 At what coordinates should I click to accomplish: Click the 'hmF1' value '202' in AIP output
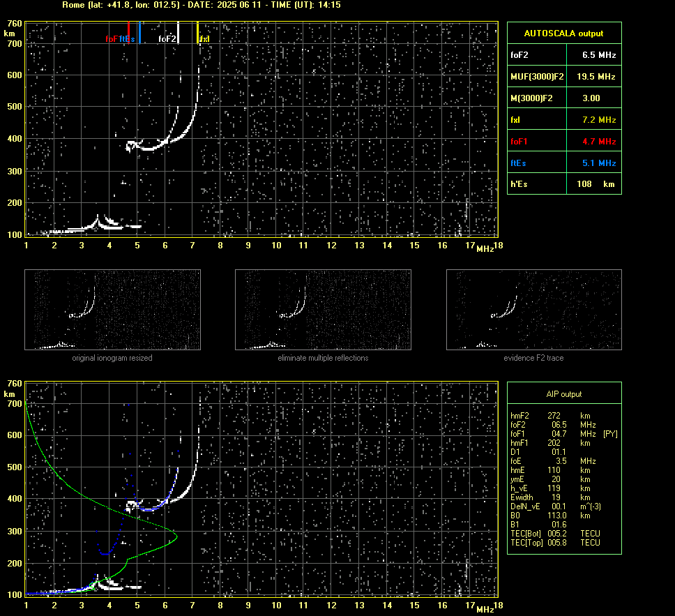(x=554, y=443)
